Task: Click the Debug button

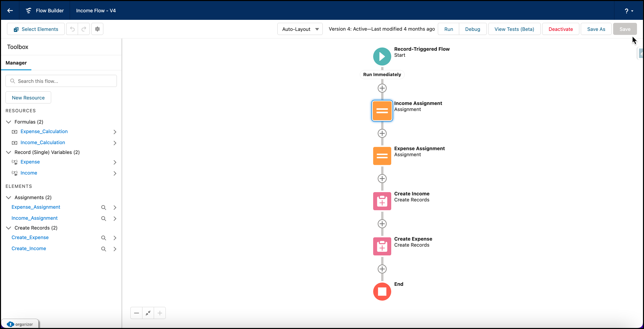Action: 473,29
